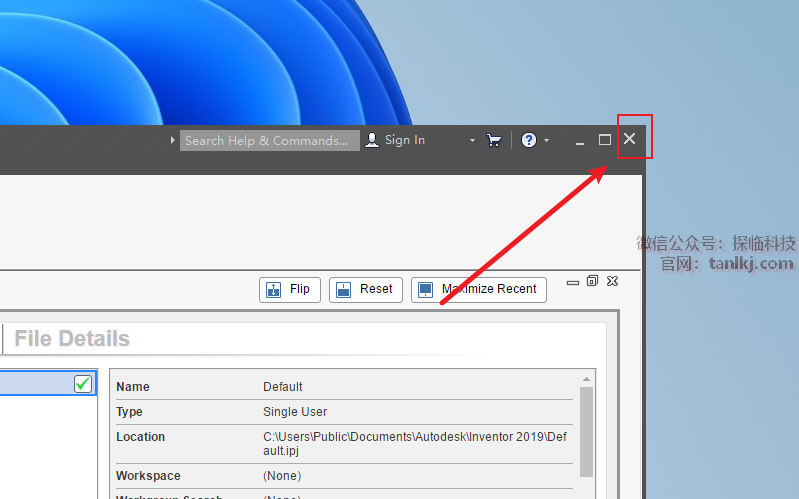Viewport: 799px width, 499px height.
Task: Restore down the inner Home panel
Action: 593,281
